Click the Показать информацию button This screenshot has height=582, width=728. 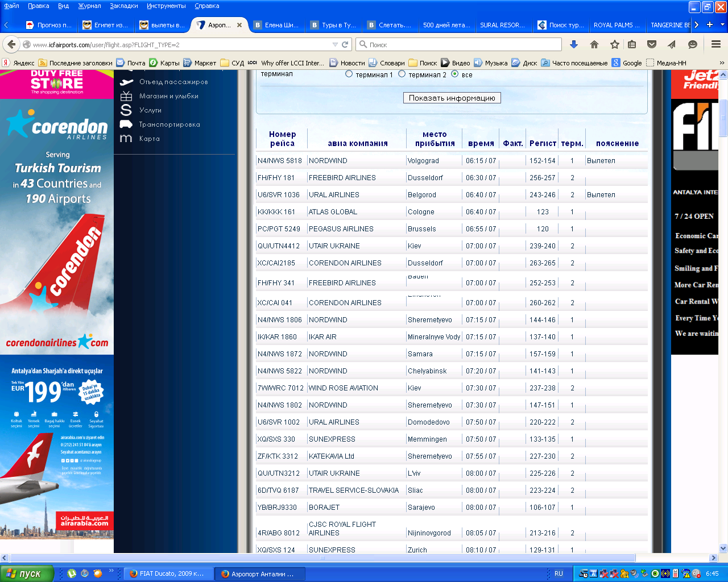point(452,98)
